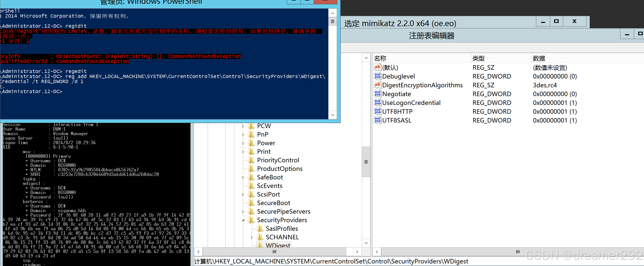Click values pane horizontal scroll left arrow
The height and width of the screenshot is (266, 644).
(x=377, y=252)
